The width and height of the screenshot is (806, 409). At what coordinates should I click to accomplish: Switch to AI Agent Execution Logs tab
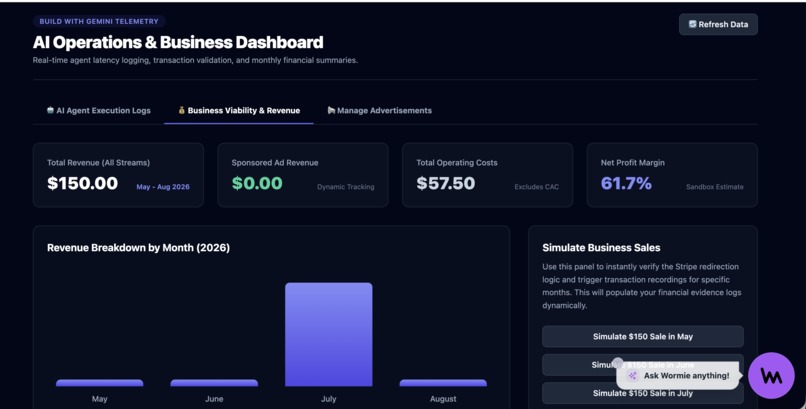coord(99,110)
